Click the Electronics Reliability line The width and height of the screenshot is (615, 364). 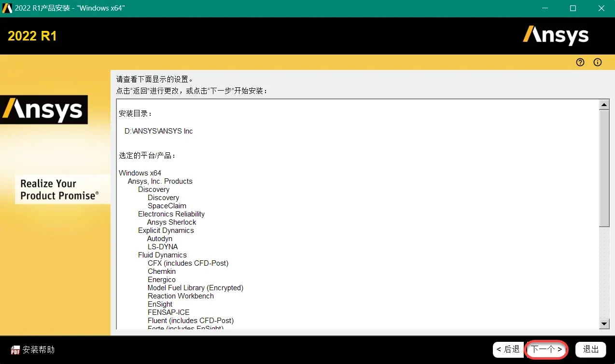(171, 214)
